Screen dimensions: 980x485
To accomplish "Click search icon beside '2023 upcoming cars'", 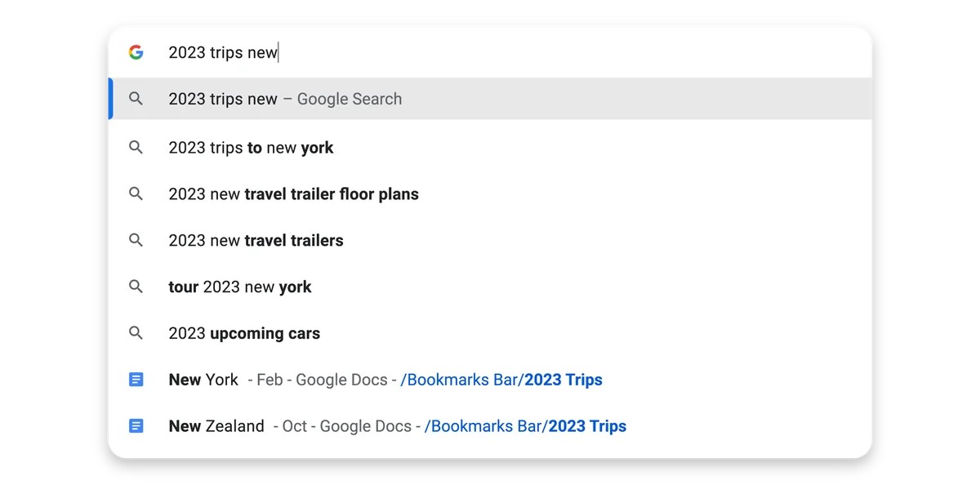I will (136, 333).
